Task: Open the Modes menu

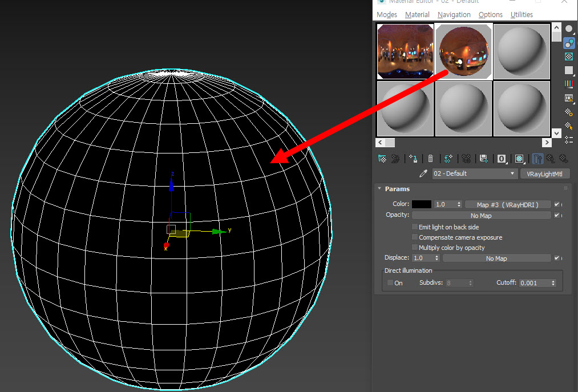Action: coord(387,15)
